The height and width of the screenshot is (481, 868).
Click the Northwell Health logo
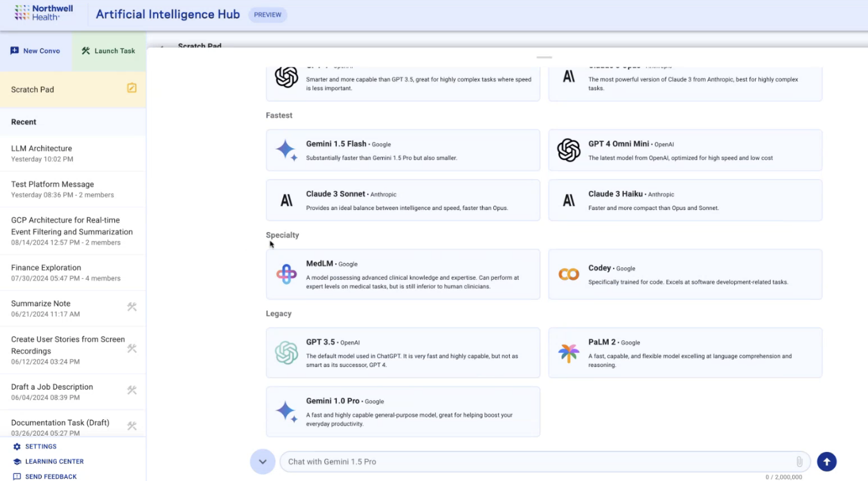(44, 13)
